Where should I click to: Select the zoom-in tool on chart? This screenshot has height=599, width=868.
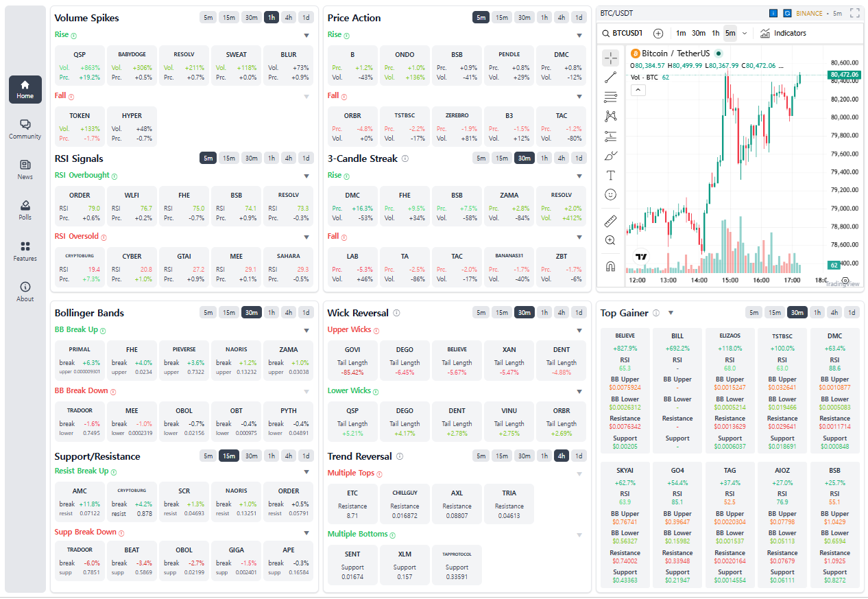pyautogui.click(x=610, y=240)
